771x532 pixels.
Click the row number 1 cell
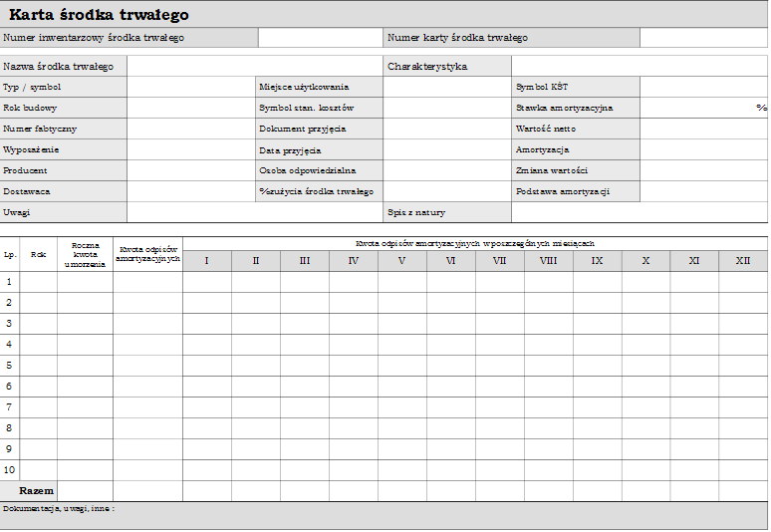point(10,282)
